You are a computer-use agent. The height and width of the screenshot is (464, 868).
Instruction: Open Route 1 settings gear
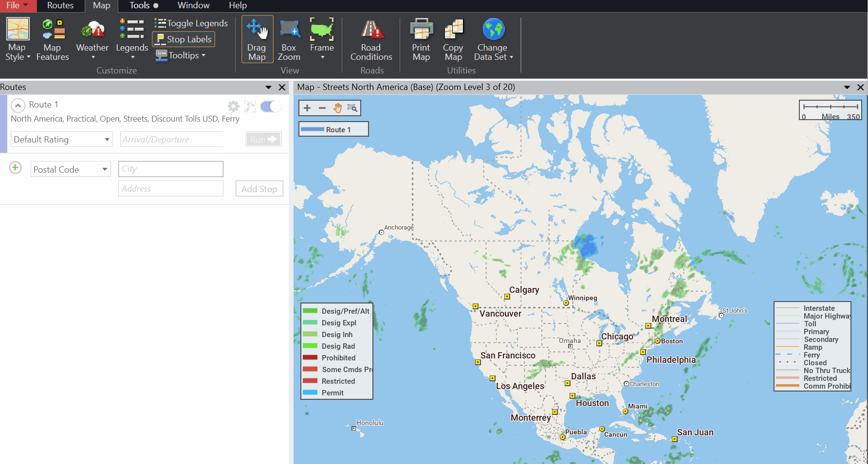point(234,106)
